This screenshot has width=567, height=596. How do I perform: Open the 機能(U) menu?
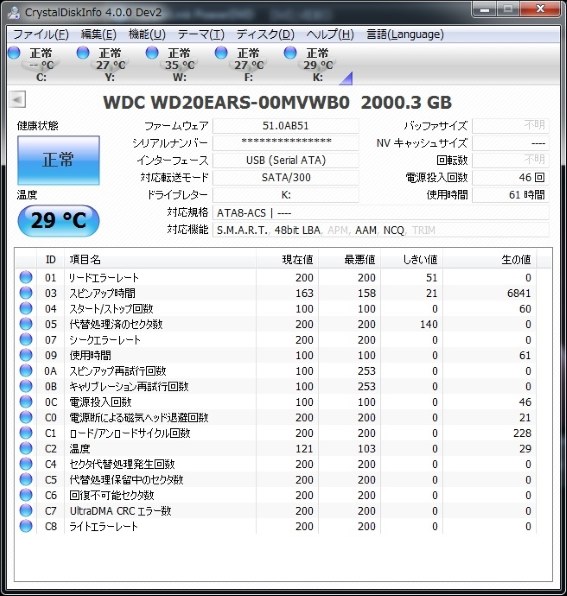pyautogui.click(x=147, y=35)
